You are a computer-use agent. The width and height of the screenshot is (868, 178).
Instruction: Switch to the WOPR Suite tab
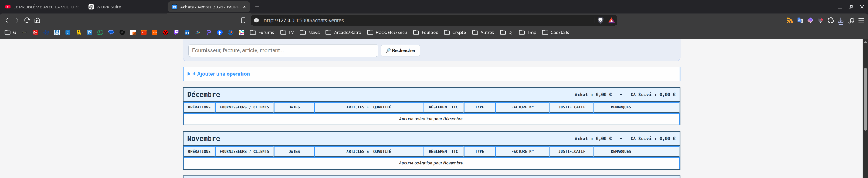pyautogui.click(x=125, y=7)
